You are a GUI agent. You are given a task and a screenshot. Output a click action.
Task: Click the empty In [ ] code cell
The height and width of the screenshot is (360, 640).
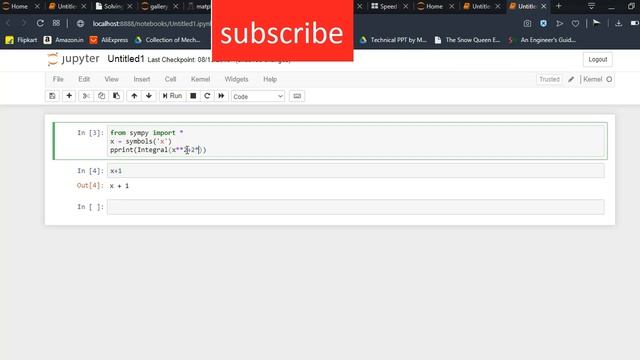[356, 207]
